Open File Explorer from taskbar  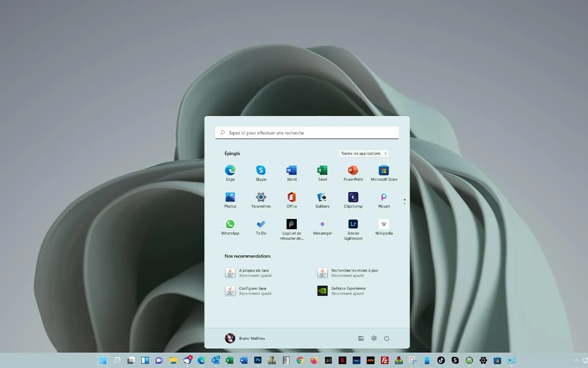(x=173, y=360)
